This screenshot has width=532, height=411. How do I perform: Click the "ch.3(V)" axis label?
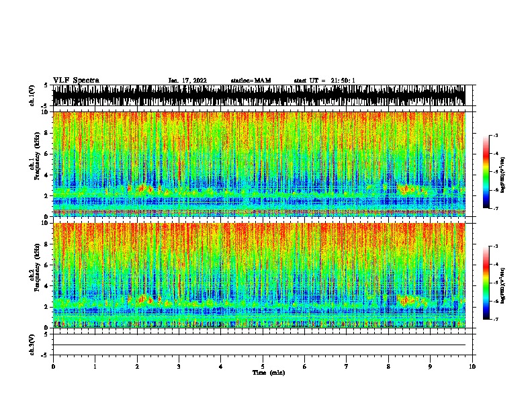(x=32, y=345)
